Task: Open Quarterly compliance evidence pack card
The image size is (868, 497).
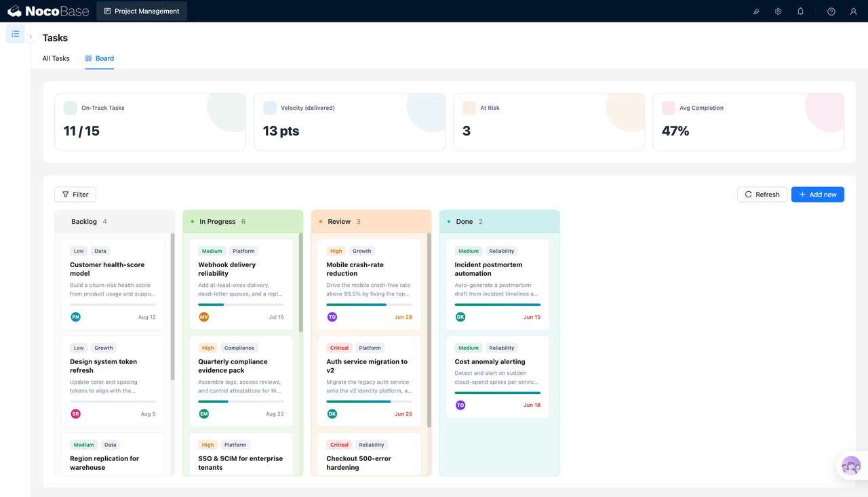Action: [241, 382]
